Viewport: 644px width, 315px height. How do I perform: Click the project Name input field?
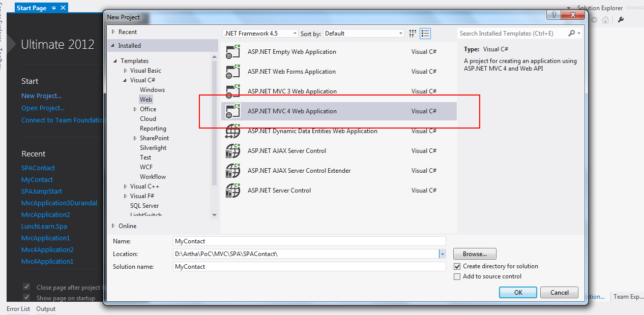pyautogui.click(x=309, y=241)
